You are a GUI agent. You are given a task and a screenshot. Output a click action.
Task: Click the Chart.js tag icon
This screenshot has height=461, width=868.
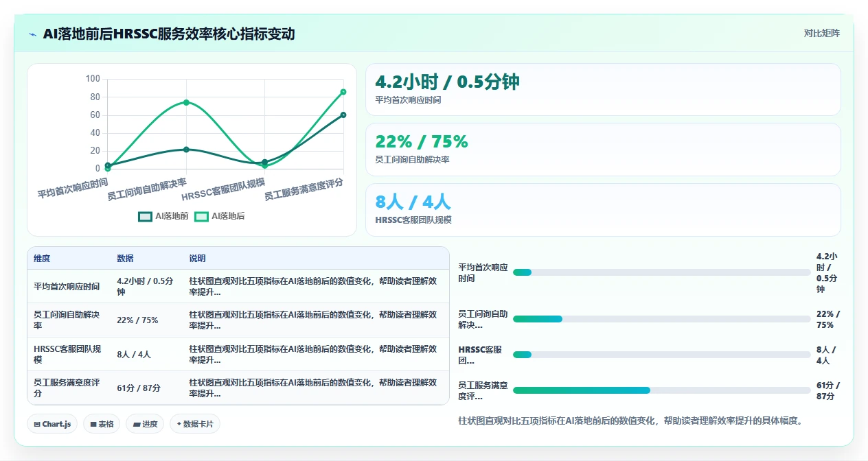[37, 425]
